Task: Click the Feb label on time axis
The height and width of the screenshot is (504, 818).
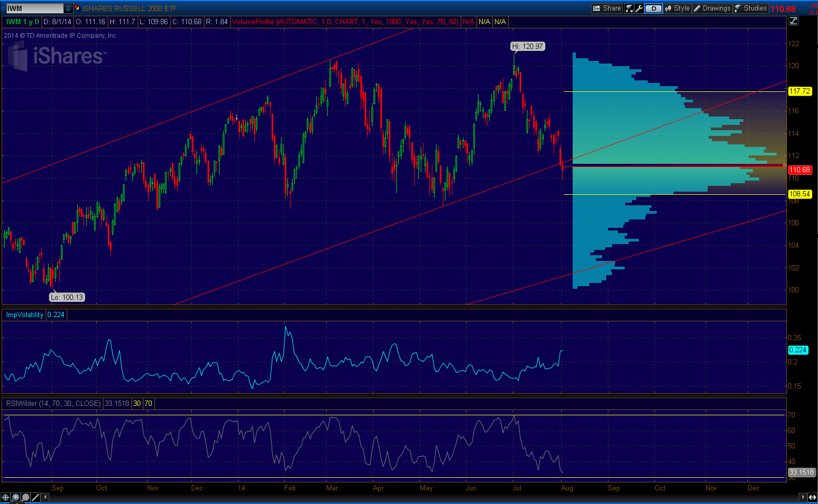Action: pyautogui.click(x=289, y=488)
